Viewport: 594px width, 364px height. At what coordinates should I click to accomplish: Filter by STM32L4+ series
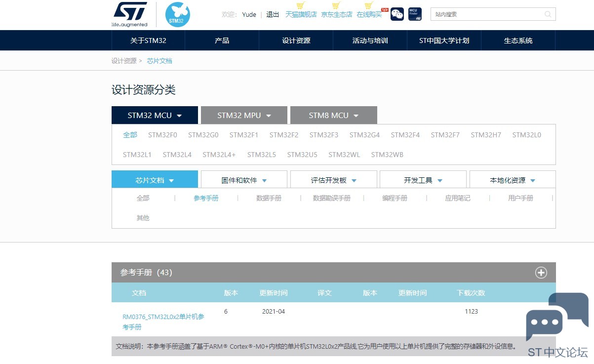tap(219, 155)
